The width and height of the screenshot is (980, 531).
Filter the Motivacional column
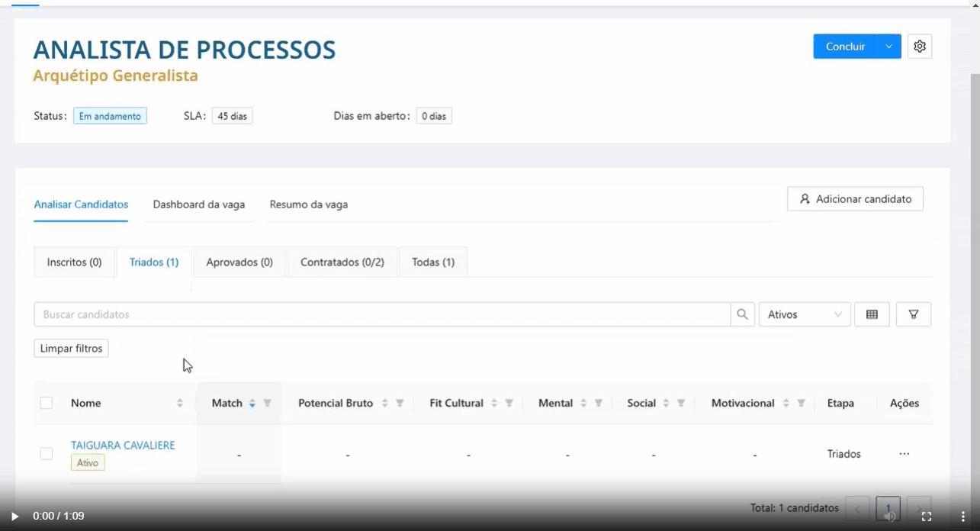(x=802, y=403)
